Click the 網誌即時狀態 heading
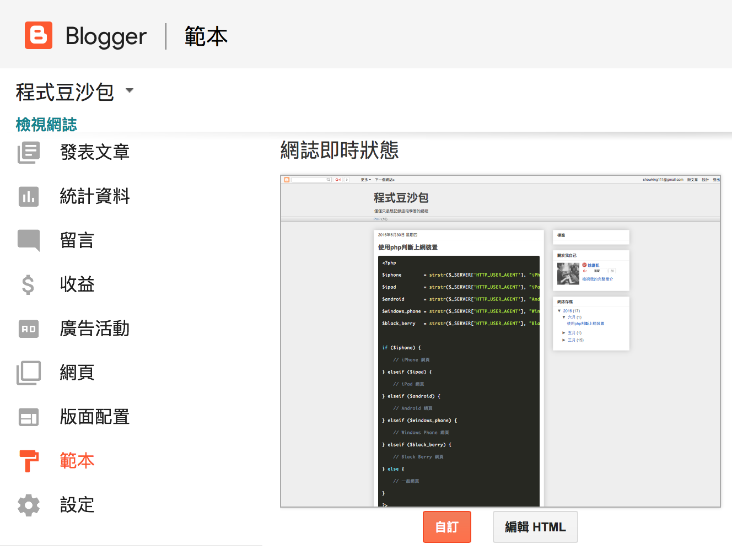This screenshot has width=732, height=560. (340, 150)
